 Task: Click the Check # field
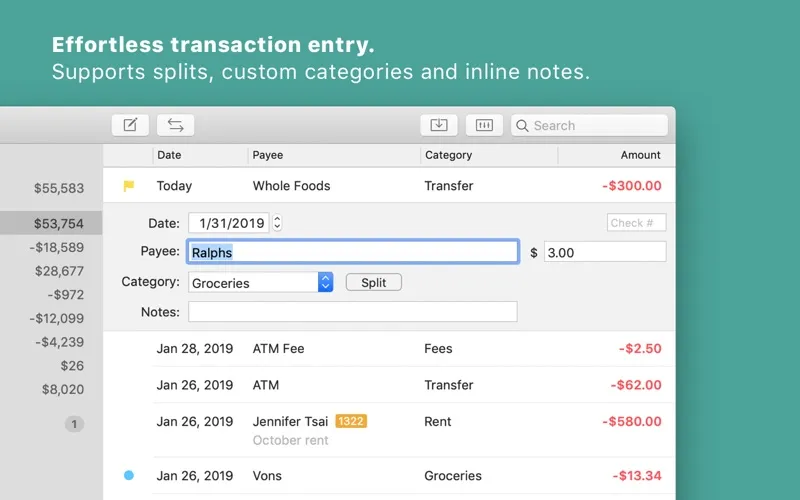[636, 223]
